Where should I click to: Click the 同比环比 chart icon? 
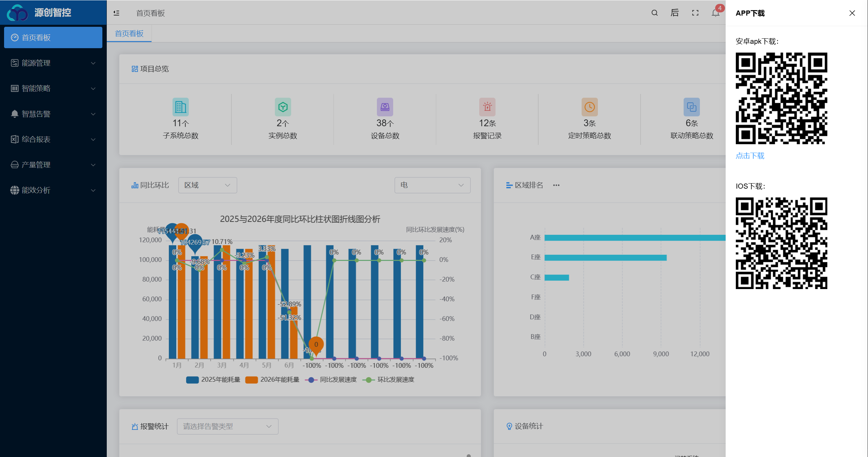coord(135,185)
